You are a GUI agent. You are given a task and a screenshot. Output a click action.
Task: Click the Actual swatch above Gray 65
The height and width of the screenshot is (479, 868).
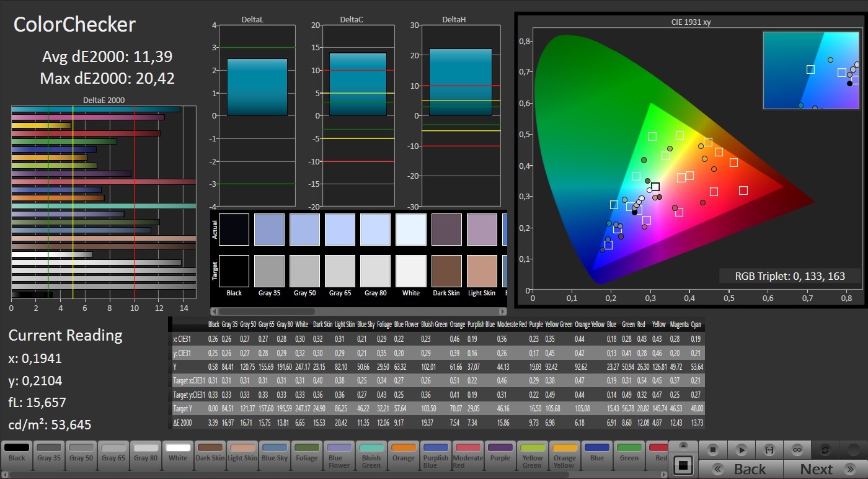coord(340,230)
